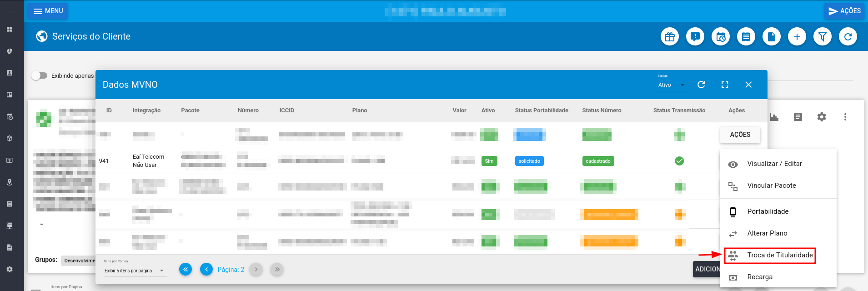Image resolution: width=868 pixels, height=291 pixels.
Task: Open the Status Ativo dropdown
Action: (x=672, y=85)
